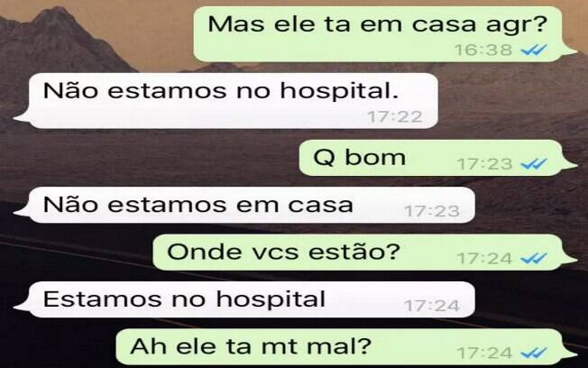Viewport: 588px width, 368px height.
Task: Tap the 'Q bom' message bubble
Action: point(431,158)
